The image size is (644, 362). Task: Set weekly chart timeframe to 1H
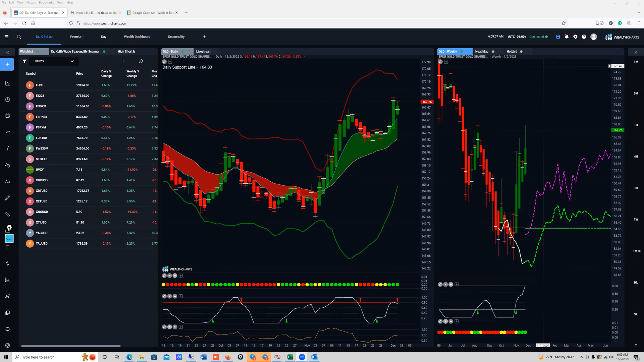(x=636, y=125)
